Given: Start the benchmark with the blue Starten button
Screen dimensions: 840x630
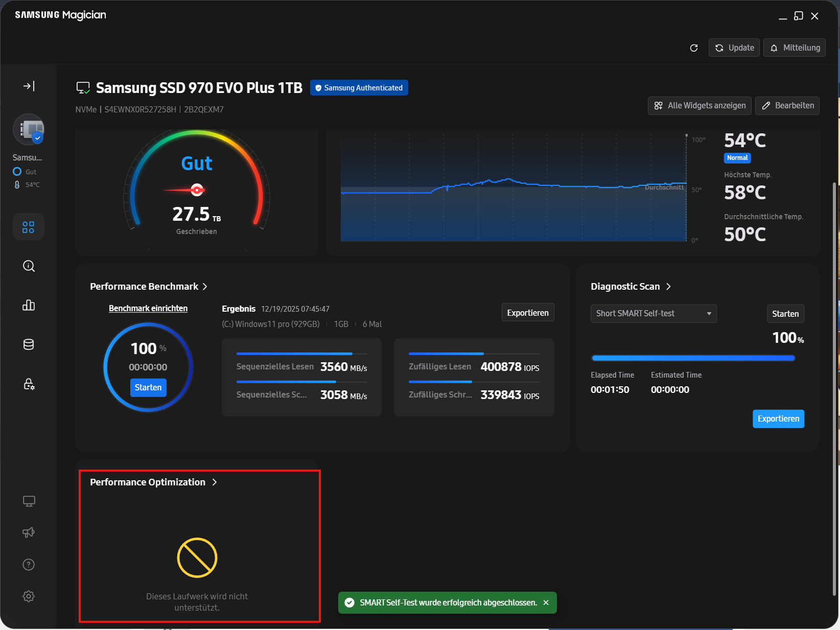Looking at the screenshot, I should click(148, 388).
